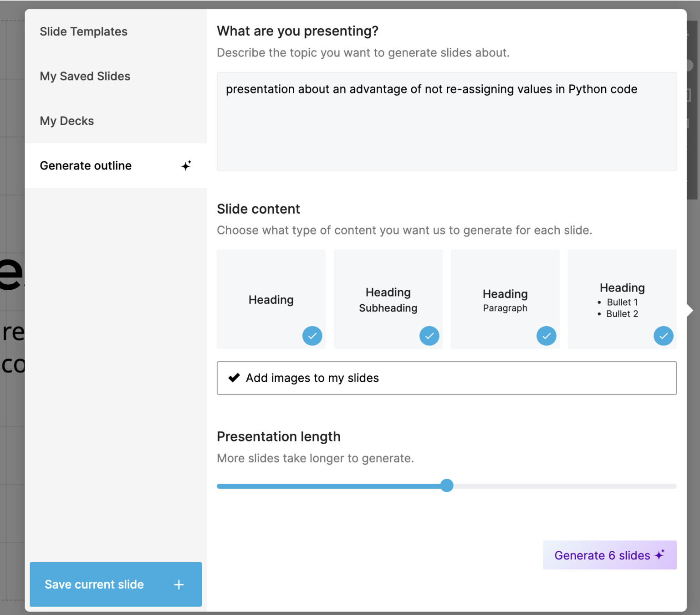This screenshot has width=700, height=615.
Task: Toggle the Heading Subheading content card
Action: click(x=388, y=299)
